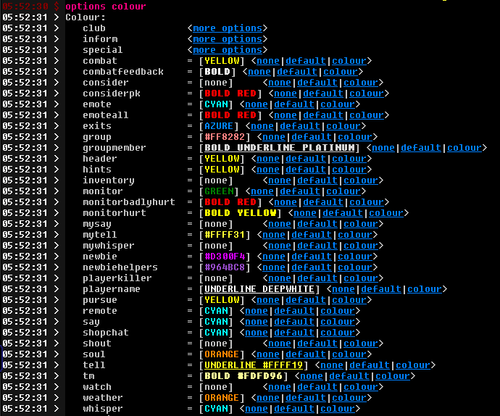Select default link for say
500x416 pixels.
294,322
